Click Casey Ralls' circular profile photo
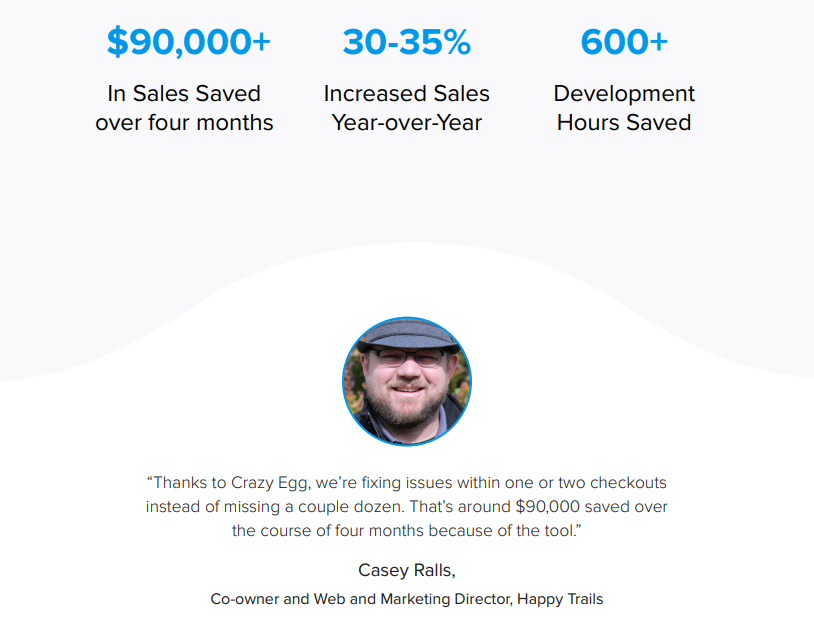This screenshot has width=814, height=634. (406, 381)
